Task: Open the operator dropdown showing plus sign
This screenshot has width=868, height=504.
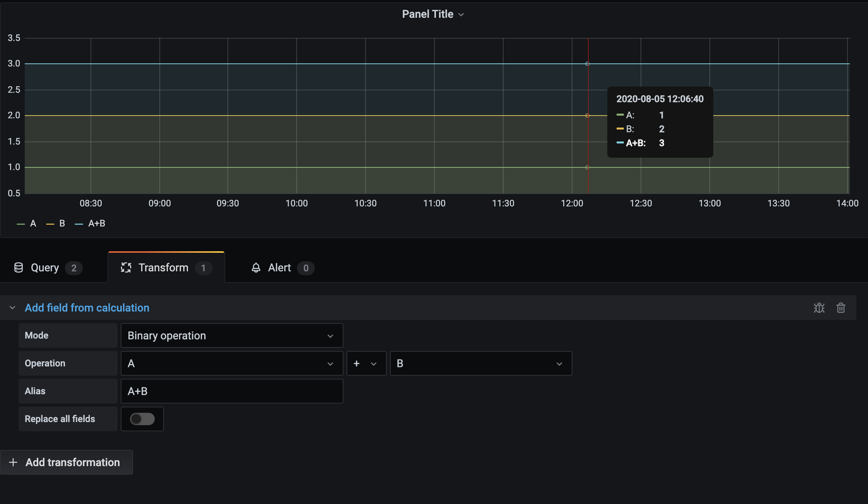Action: point(366,363)
